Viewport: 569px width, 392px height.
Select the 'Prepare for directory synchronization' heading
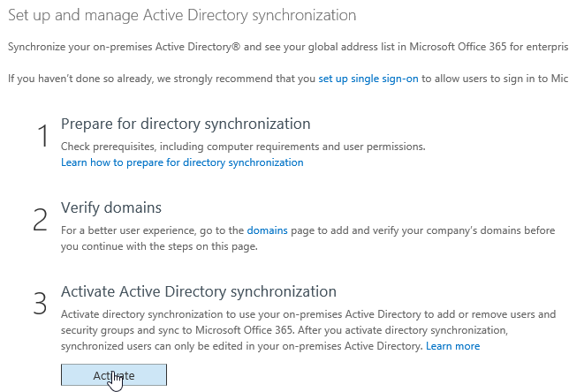click(186, 124)
